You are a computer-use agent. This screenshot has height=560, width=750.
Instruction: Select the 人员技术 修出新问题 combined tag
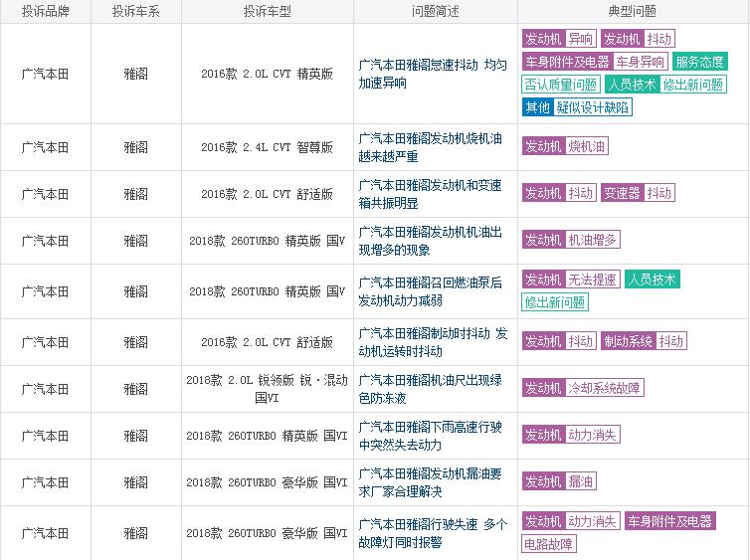[x=665, y=85]
